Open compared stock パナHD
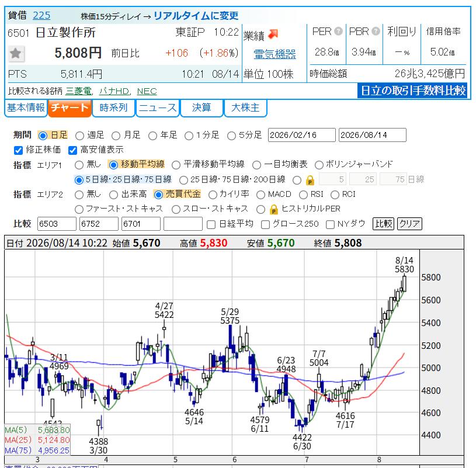 [x=114, y=91]
